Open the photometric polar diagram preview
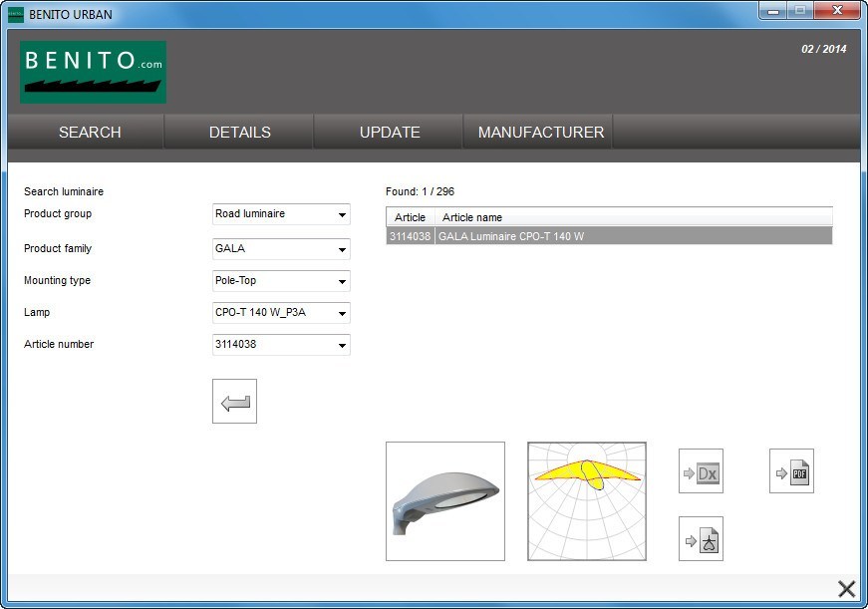The width and height of the screenshot is (868, 609). click(586, 500)
